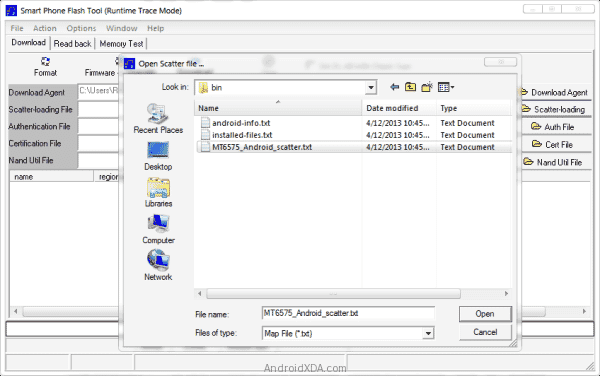
Task: Expand the Files of type dropdown
Action: [x=428, y=333]
